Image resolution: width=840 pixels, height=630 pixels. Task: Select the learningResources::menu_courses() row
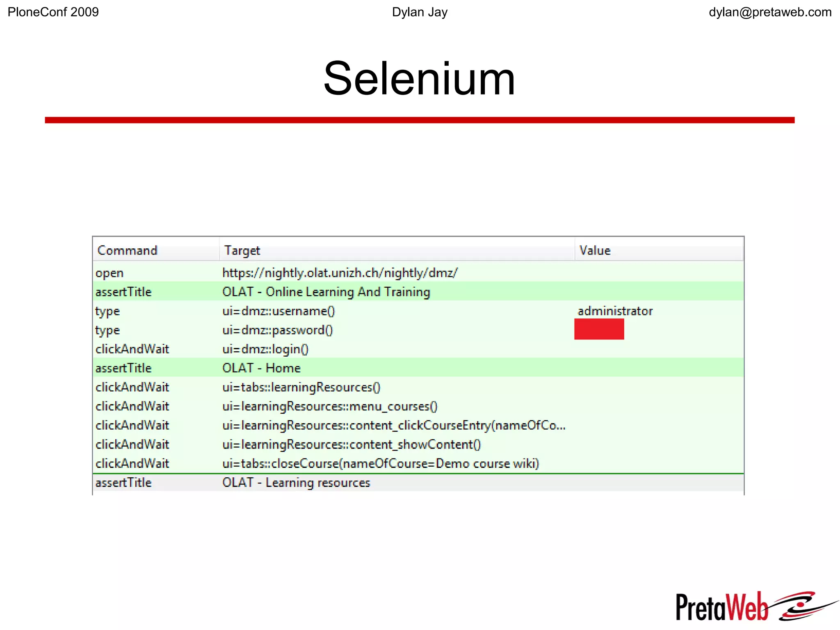tap(330, 406)
